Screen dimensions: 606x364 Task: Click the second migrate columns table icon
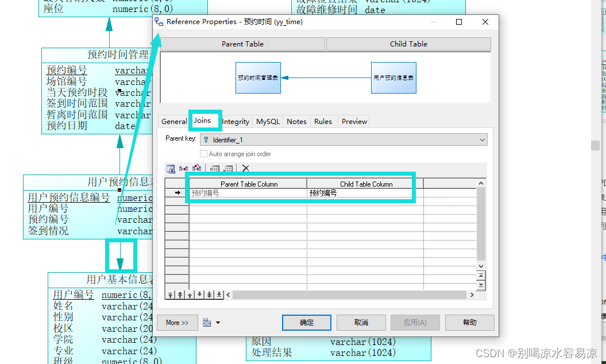[x=227, y=168]
